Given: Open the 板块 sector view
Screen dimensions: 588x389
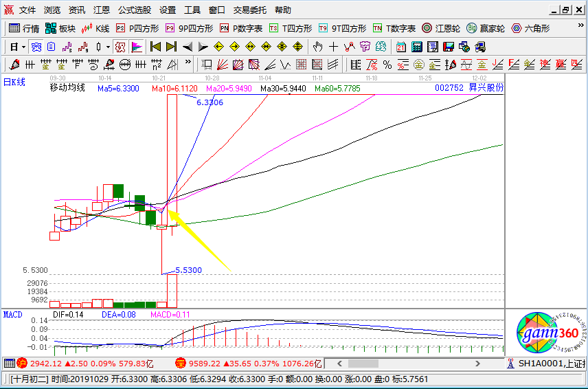Looking at the screenshot, I should tap(60, 28).
